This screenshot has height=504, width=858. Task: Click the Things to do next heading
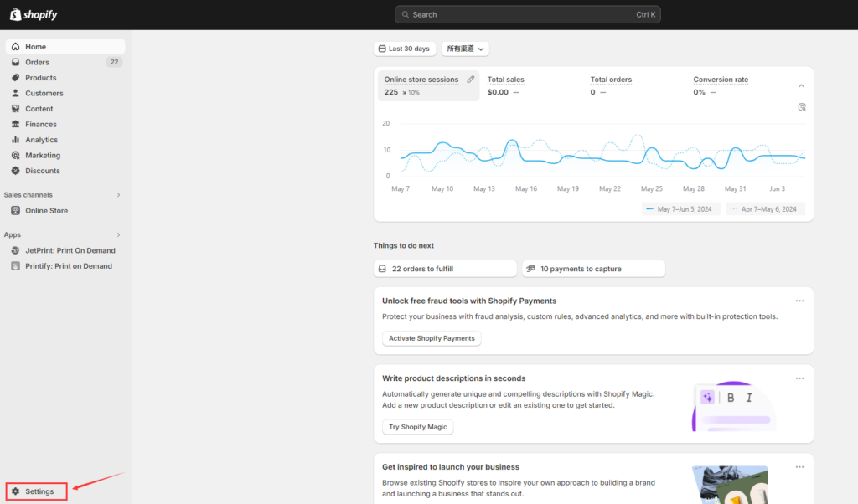[x=404, y=245]
